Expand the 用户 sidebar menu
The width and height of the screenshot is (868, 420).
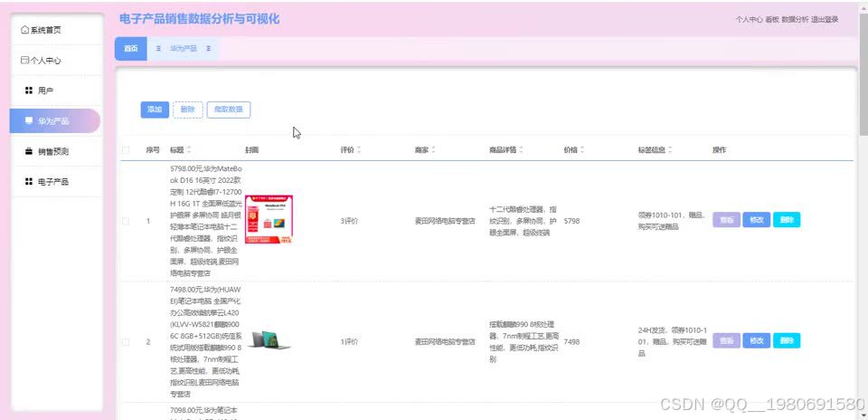point(57,91)
